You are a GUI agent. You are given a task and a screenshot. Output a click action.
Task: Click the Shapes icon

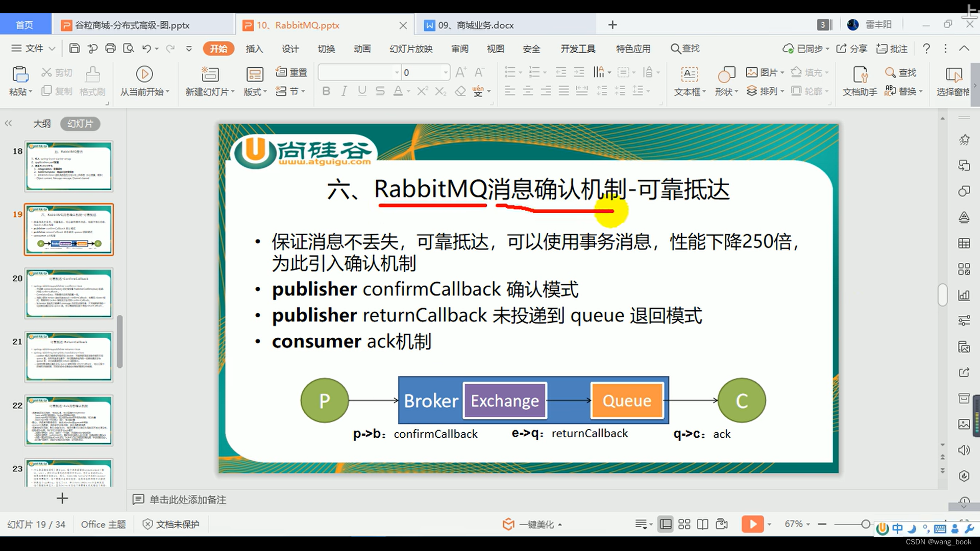click(x=726, y=74)
